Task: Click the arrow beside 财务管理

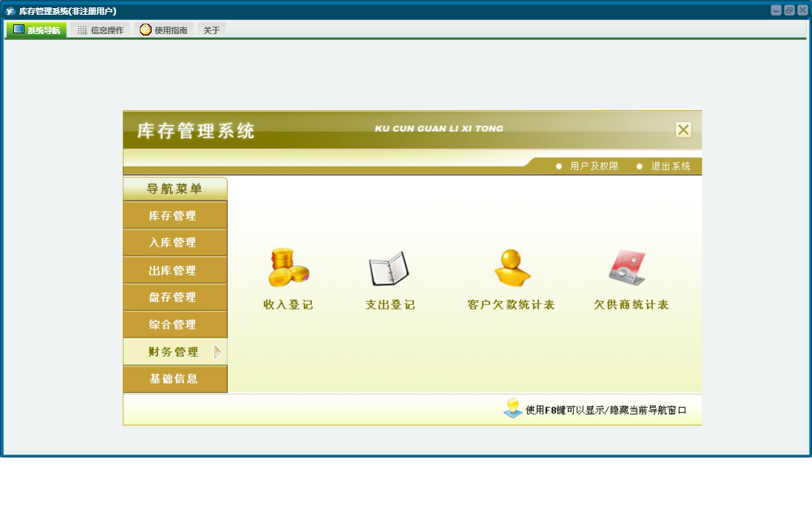Action: click(x=217, y=352)
